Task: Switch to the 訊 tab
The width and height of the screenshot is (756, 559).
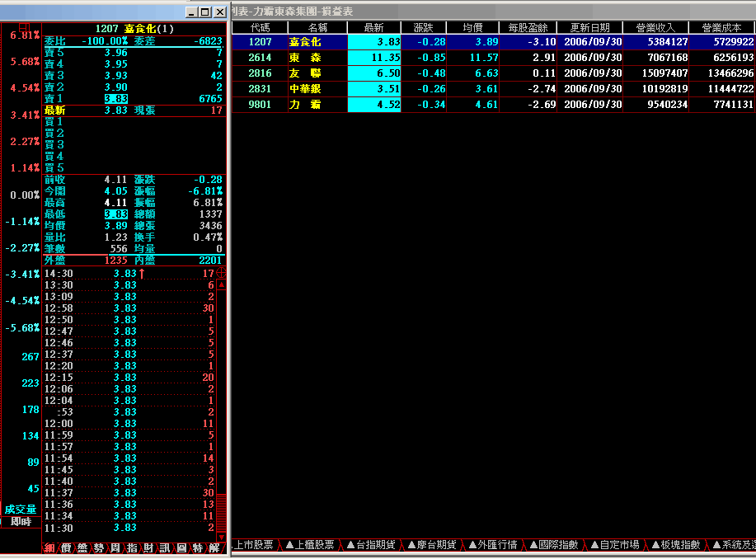Action: [x=165, y=548]
